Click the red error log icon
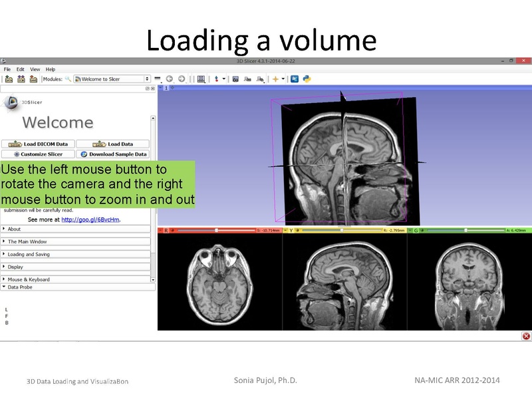 pos(526,336)
